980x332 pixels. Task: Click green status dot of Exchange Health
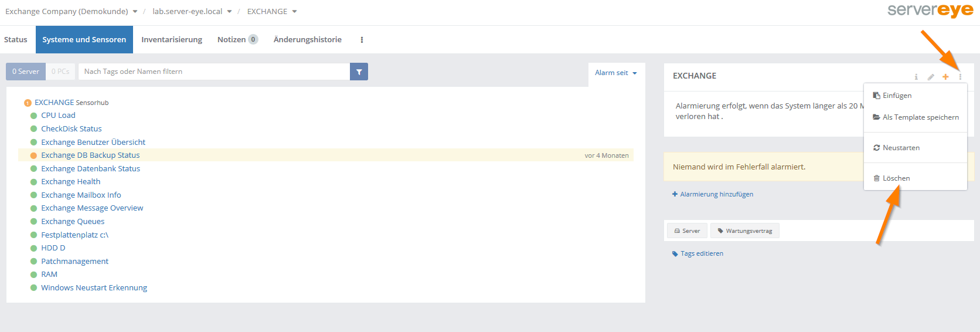pyautogui.click(x=34, y=182)
